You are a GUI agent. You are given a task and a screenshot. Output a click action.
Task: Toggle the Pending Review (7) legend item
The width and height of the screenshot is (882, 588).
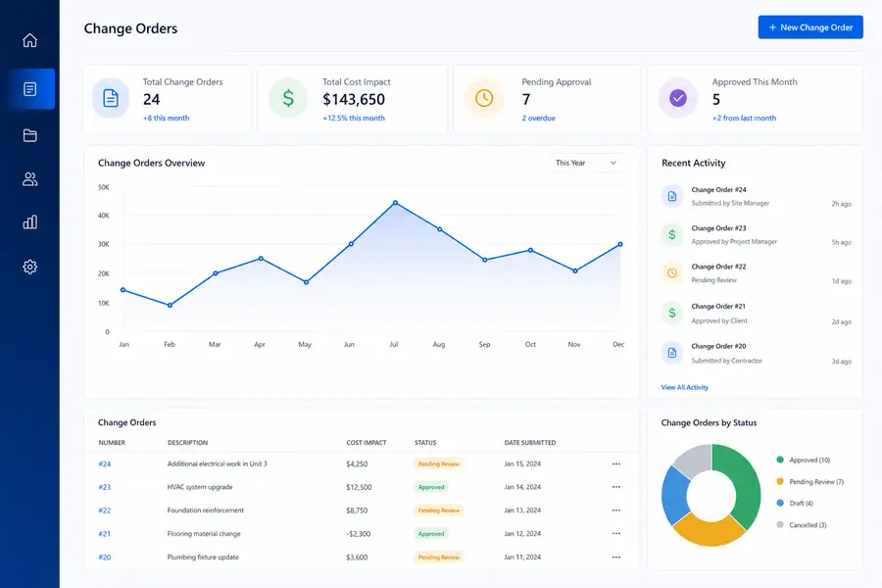click(810, 481)
